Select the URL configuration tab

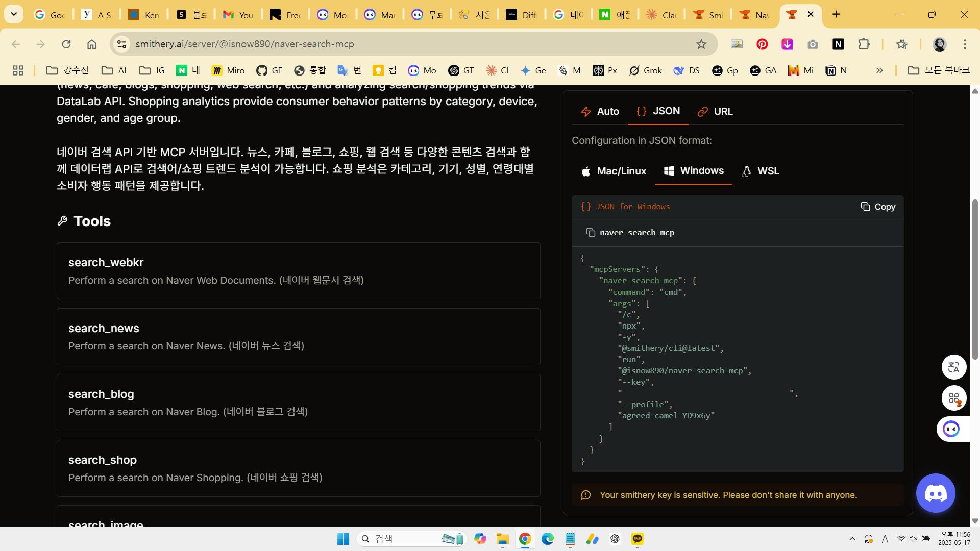tap(715, 111)
